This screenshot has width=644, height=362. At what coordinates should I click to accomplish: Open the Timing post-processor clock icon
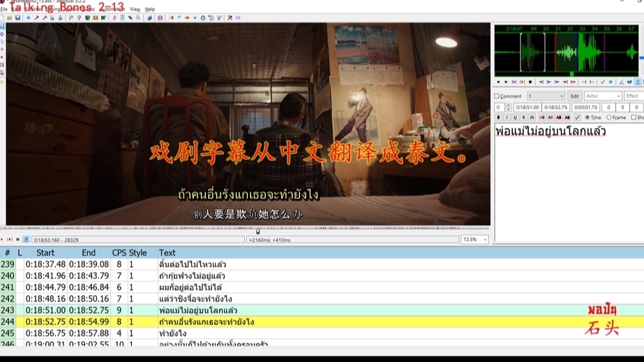pyautogui.click(x=203, y=17)
